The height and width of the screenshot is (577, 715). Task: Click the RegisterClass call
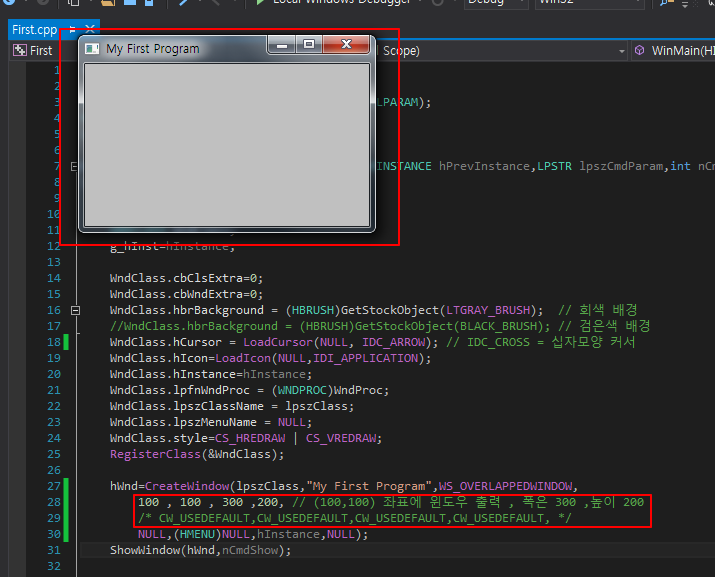click(155, 454)
